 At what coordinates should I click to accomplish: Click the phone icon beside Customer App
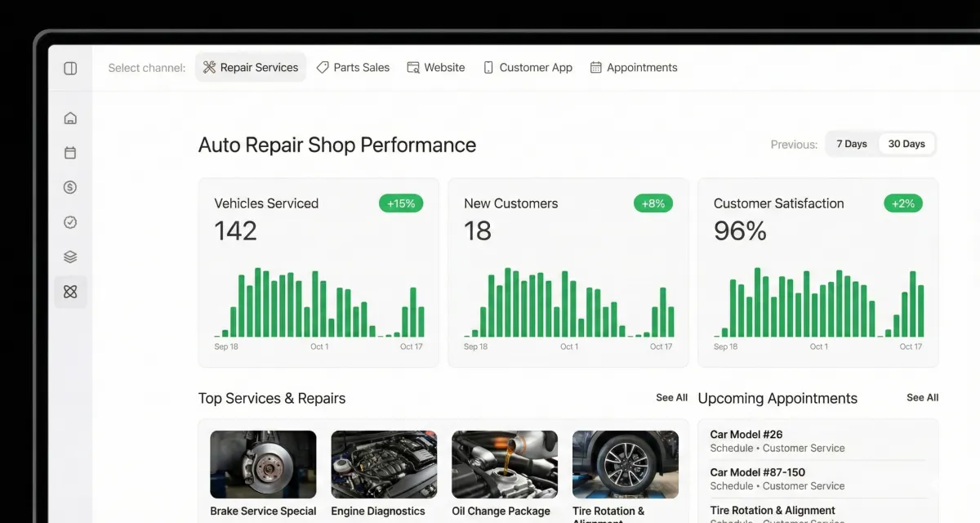[488, 68]
